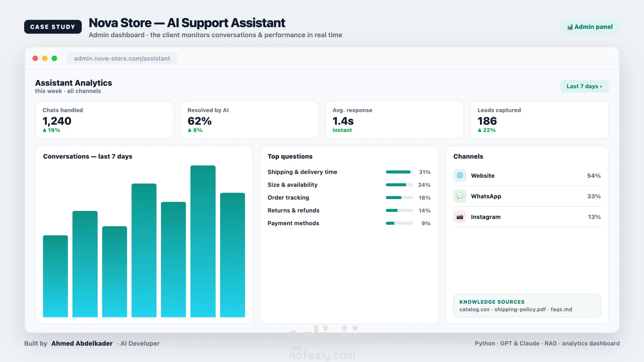This screenshot has width=644, height=362.
Task: Click the admin.nova-store.com/assistant address bar
Action: (x=122, y=58)
